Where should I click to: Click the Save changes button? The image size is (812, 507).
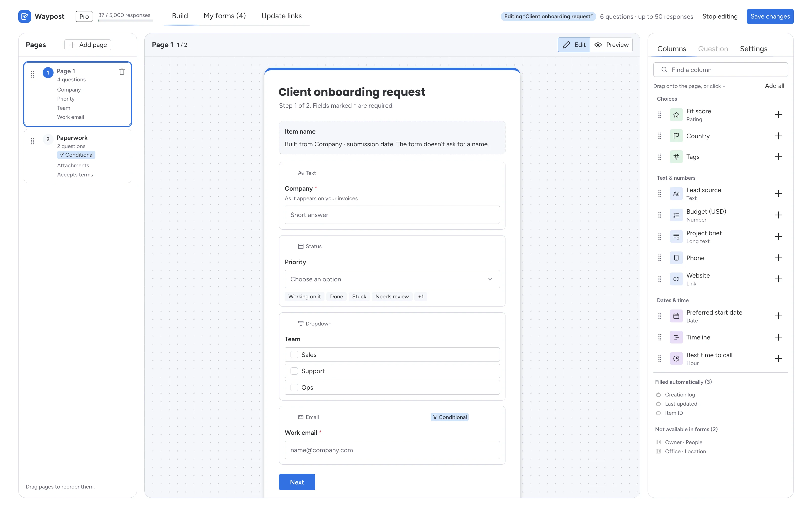point(770,16)
